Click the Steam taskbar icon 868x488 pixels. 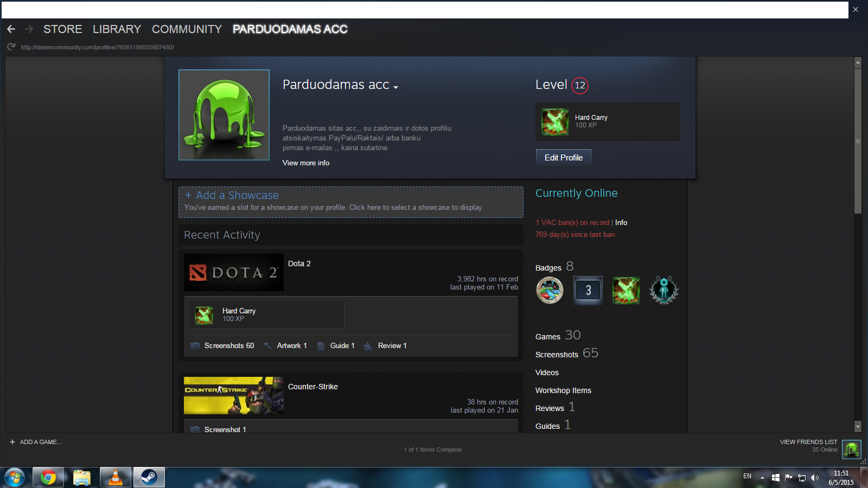point(149,478)
